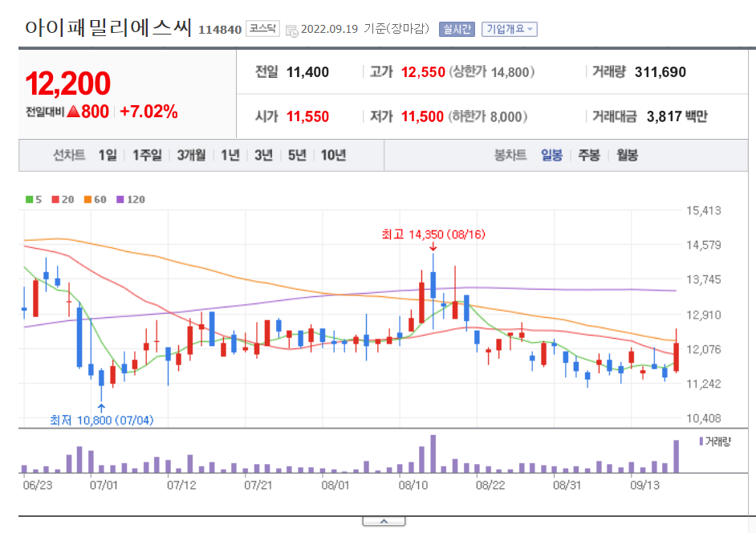Click the 09/13 date axis label

tap(644, 486)
